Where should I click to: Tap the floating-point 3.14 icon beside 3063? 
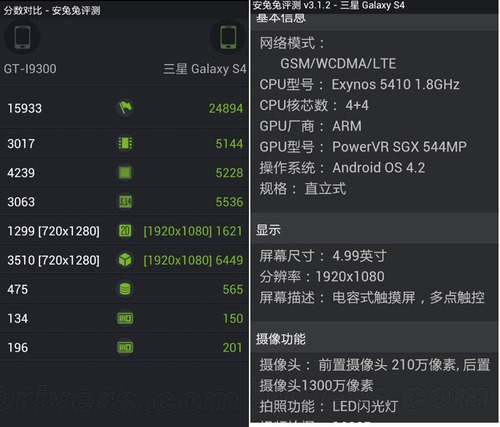[x=125, y=202]
